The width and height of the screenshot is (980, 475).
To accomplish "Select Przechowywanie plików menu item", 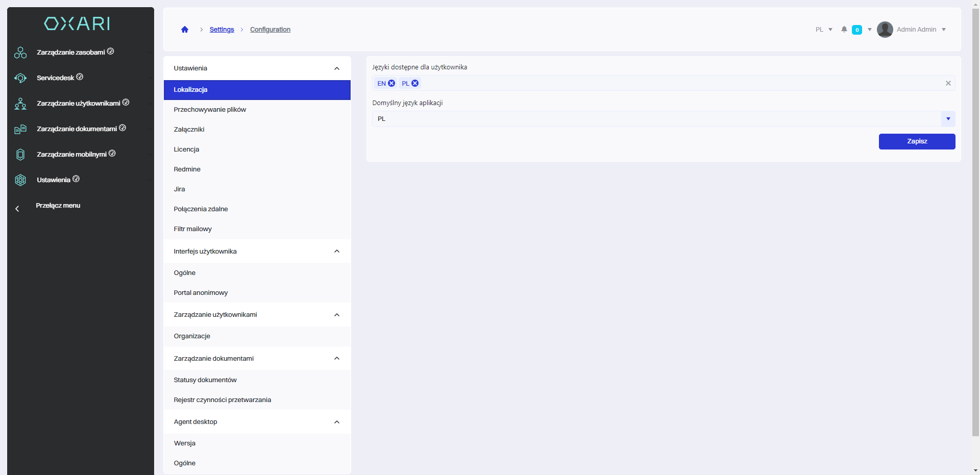I will 210,110.
